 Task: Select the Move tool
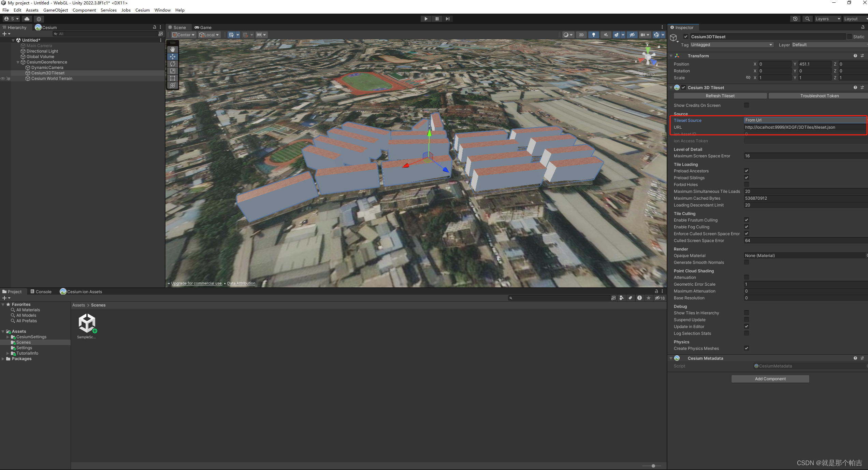coord(173,57)
